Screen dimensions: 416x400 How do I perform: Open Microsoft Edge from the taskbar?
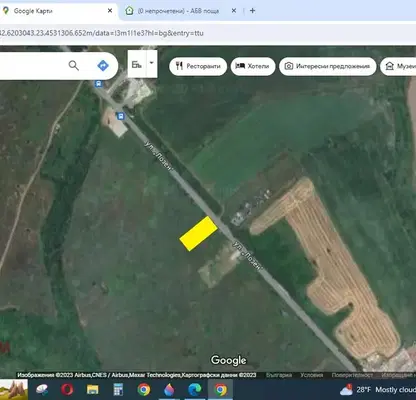coord(195,389)
